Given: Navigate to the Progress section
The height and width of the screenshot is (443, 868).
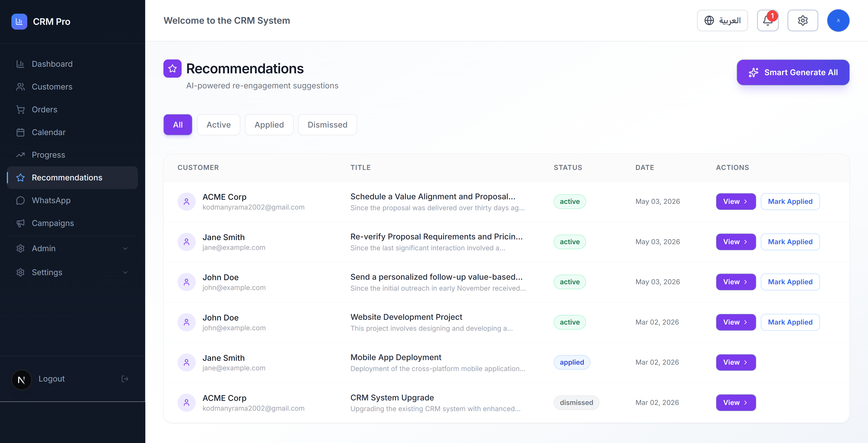Looking at the screenshot, I should click(72, 155).
